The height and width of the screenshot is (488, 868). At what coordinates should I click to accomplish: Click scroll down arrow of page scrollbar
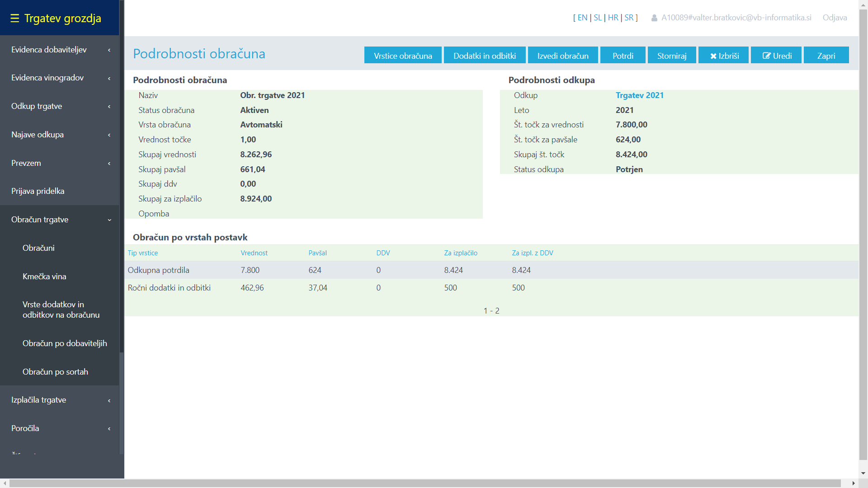[863, 474]
